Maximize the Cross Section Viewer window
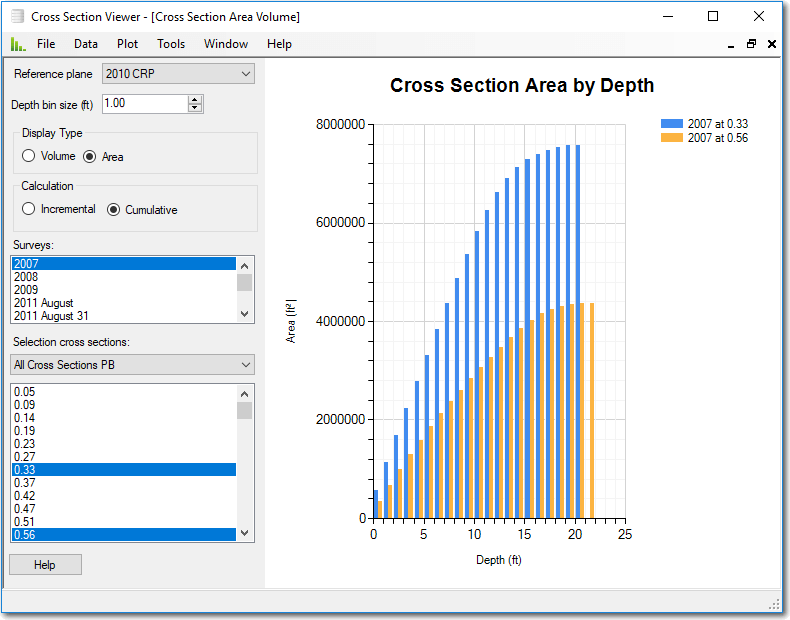Viewport: 790px width, 620px height. [713, 16]
